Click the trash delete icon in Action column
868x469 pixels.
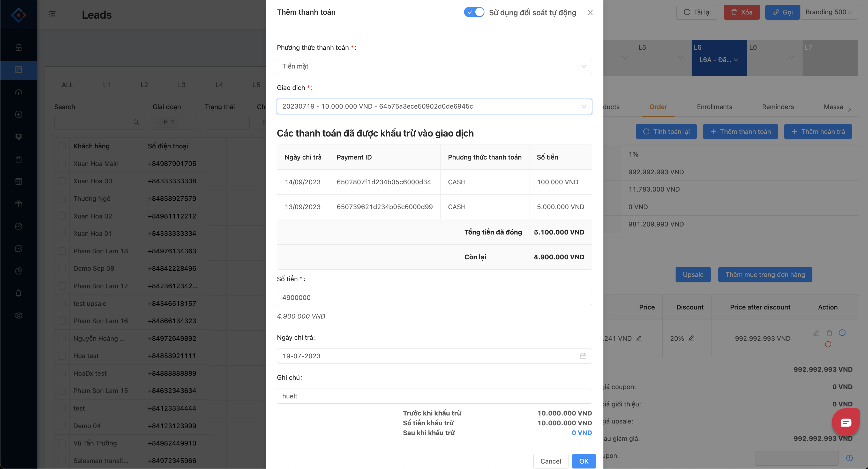click(829, 333)
